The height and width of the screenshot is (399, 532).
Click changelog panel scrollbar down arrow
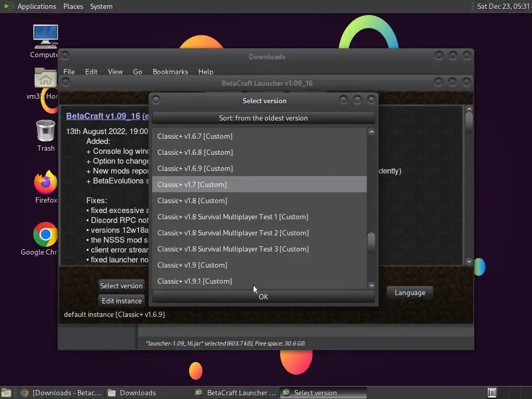pos(469,261)
